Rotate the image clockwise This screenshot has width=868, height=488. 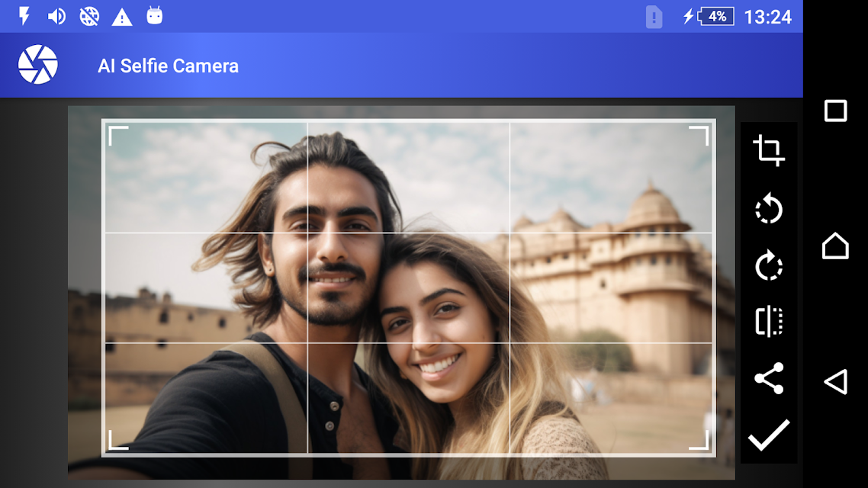[x=769, y=265]
